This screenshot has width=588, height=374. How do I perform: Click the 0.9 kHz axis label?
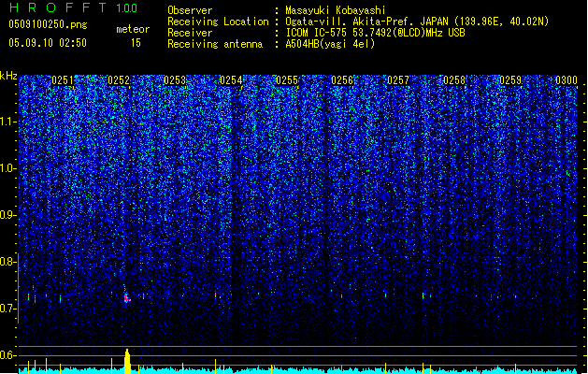point(8,215)
